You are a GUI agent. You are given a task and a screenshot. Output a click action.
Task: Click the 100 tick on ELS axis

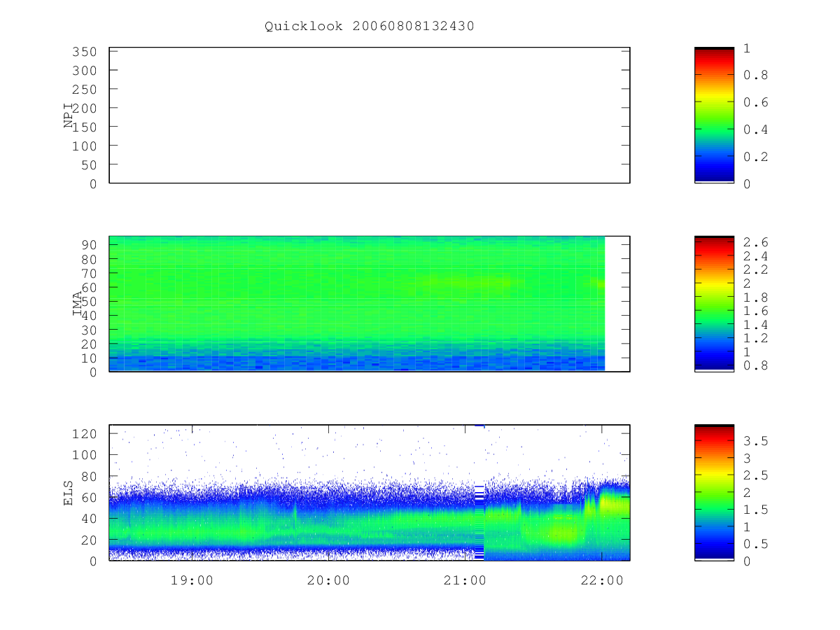point(85,455)
